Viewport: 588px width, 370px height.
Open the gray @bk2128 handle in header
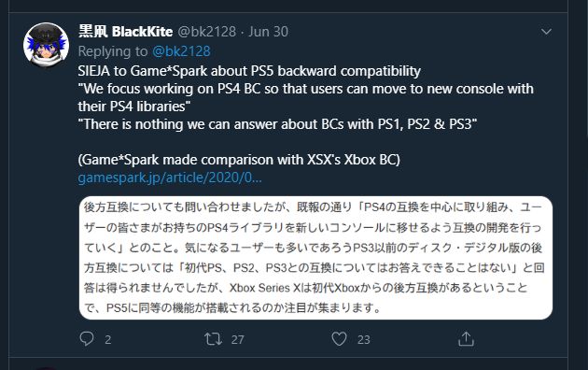[x=206, y=32]
